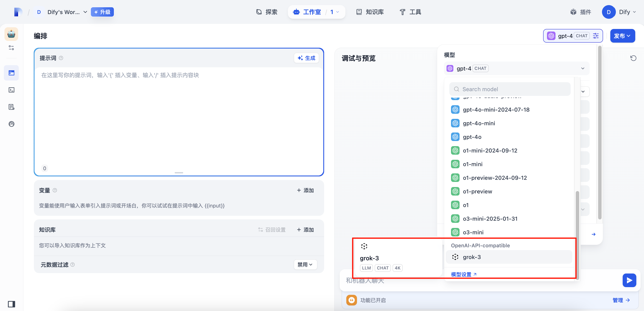Open the 探索 explore tab
This screenshot has width=644, height=311.
click(267, 12)
